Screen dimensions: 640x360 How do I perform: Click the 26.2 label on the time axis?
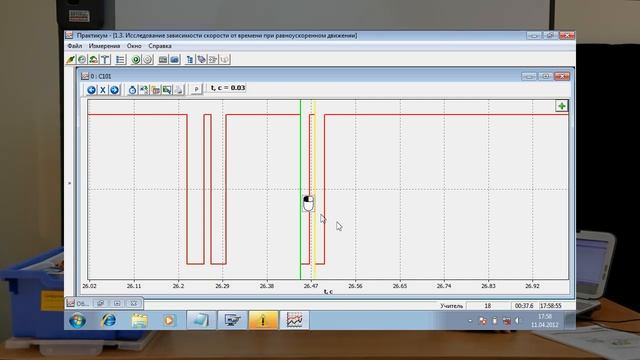point(178,286)
